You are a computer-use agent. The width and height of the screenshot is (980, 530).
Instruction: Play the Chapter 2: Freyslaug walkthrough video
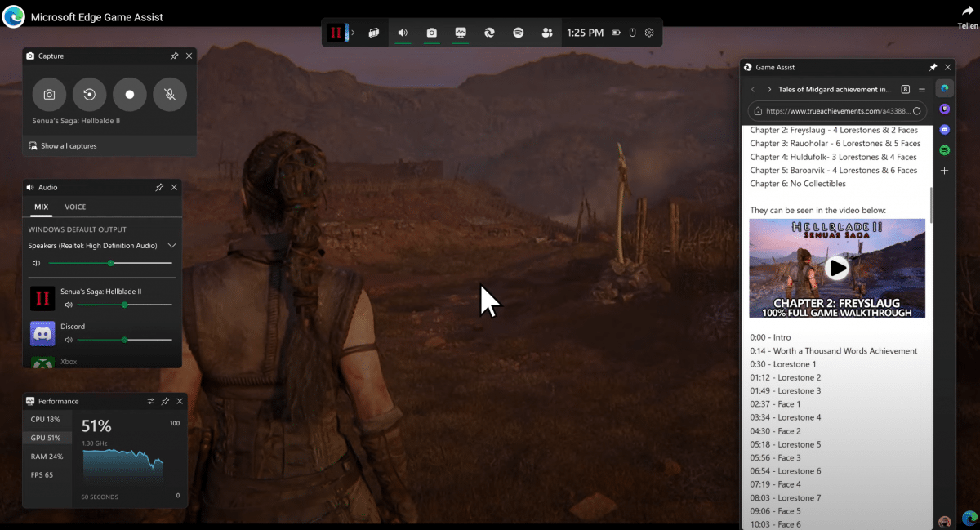pyautogui.click(x=837, y=268)
